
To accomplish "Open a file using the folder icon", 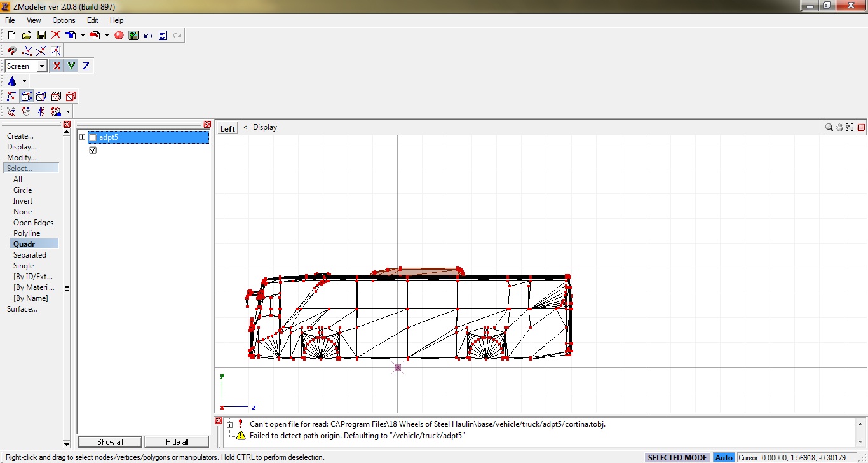I will (x=25, y=35).
